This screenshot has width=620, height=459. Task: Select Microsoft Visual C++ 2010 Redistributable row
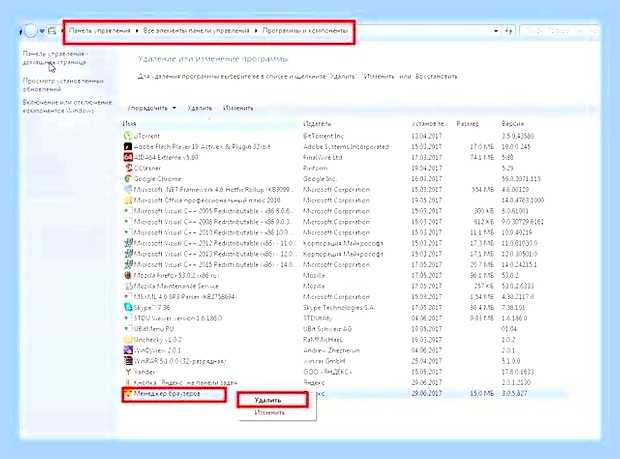[x=346, y=232]
